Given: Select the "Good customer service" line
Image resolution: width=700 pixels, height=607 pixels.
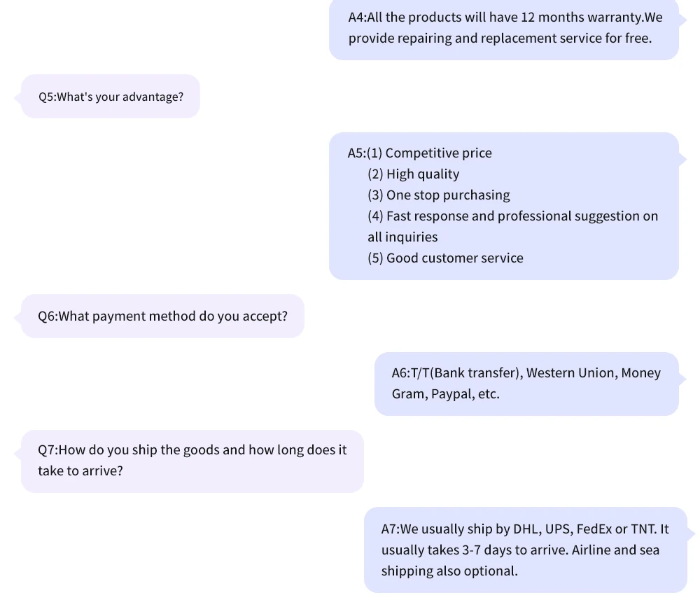Looking at the screenshot, I should (x=454, y=258).
